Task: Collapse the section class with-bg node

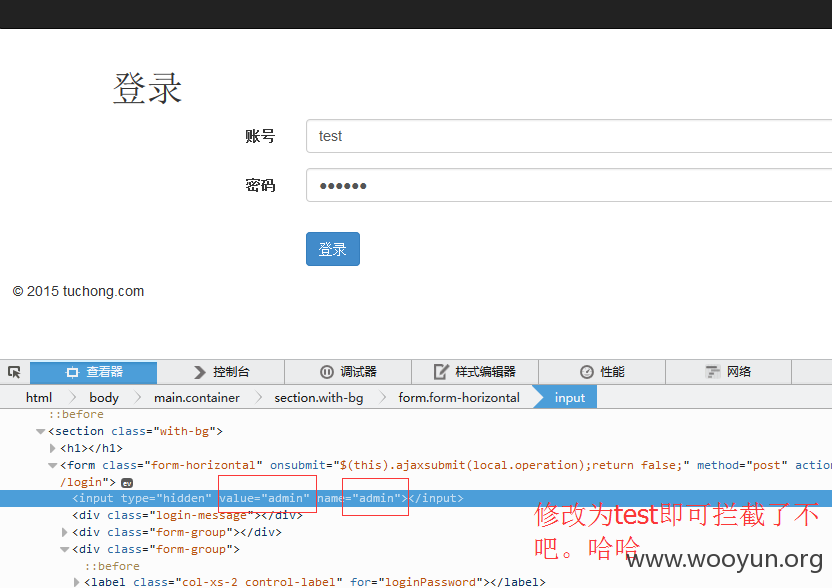Action: click(x=40, y=431)
